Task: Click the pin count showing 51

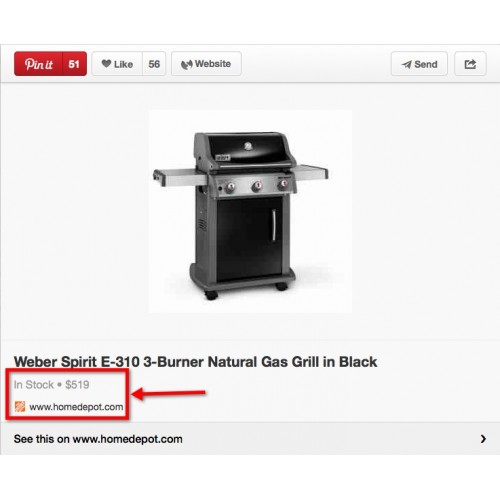Action: [74, 64]
